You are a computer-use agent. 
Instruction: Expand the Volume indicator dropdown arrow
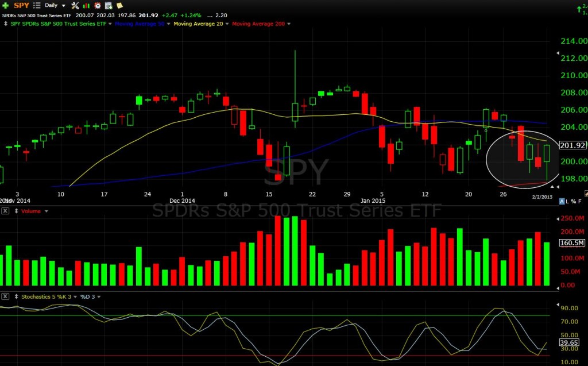coord(47,211)
